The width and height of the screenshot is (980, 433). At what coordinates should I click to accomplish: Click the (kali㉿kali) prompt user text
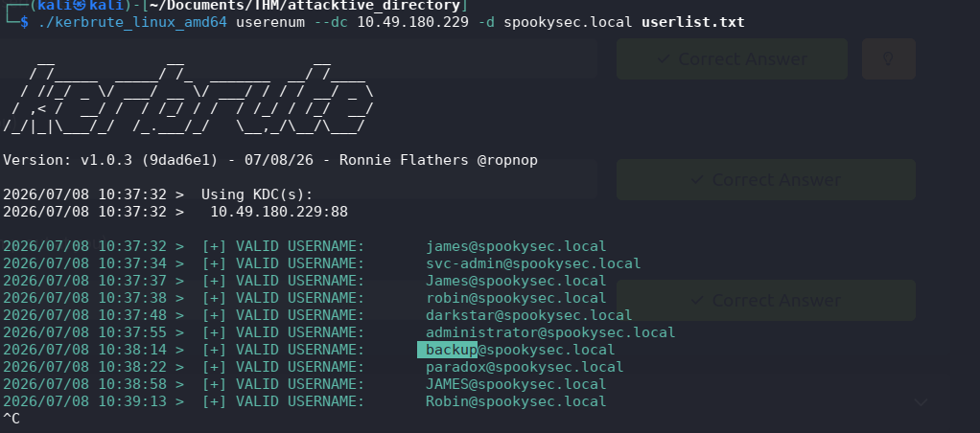point(80,6)
